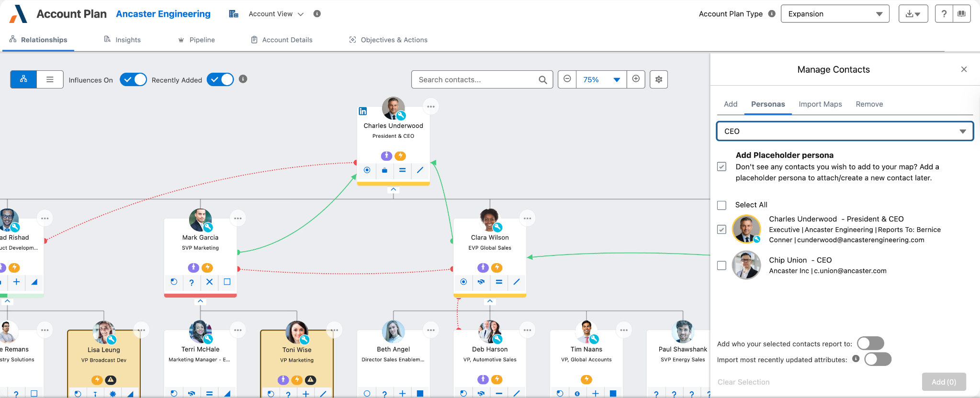980x398 pixels.
Task: Open the Ancaster Engineering account link
Action: [163, 14]
